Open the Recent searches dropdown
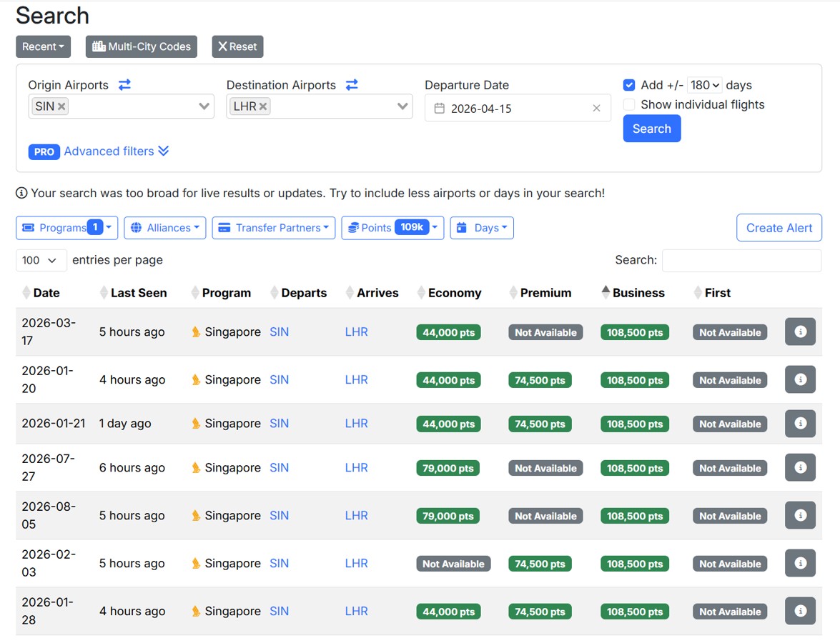Image resolution: width=840 pixels, height=643 pixels. (x=43, y=46)
